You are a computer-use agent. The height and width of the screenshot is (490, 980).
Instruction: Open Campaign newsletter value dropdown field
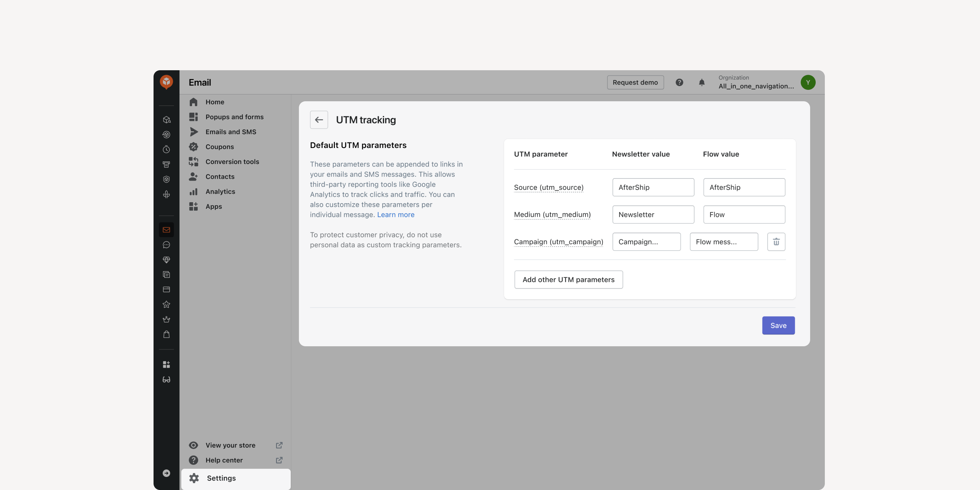(x=646, y=242)
